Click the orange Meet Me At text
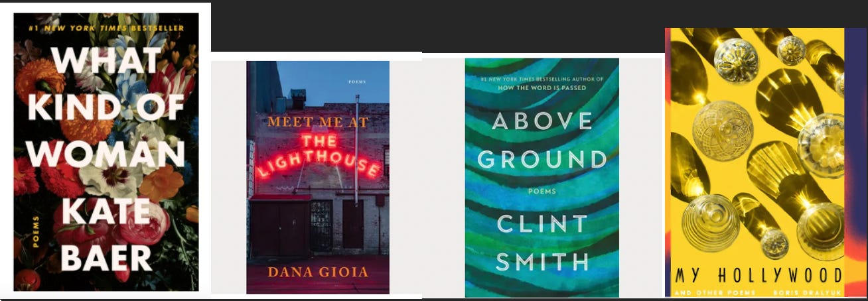868x301 pixels. (318, 122)
